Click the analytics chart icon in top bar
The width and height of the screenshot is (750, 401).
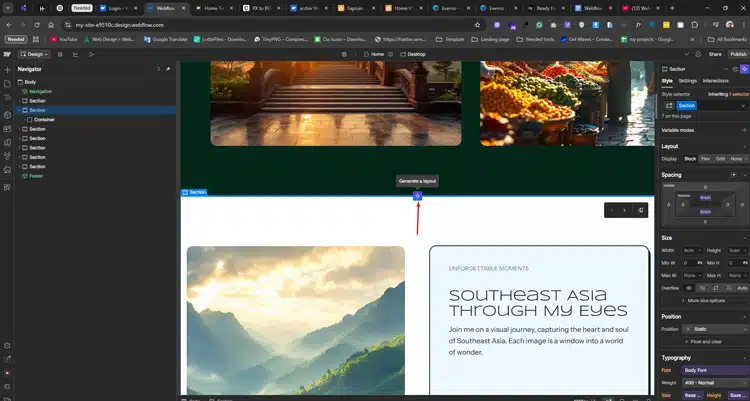point(76,55)
